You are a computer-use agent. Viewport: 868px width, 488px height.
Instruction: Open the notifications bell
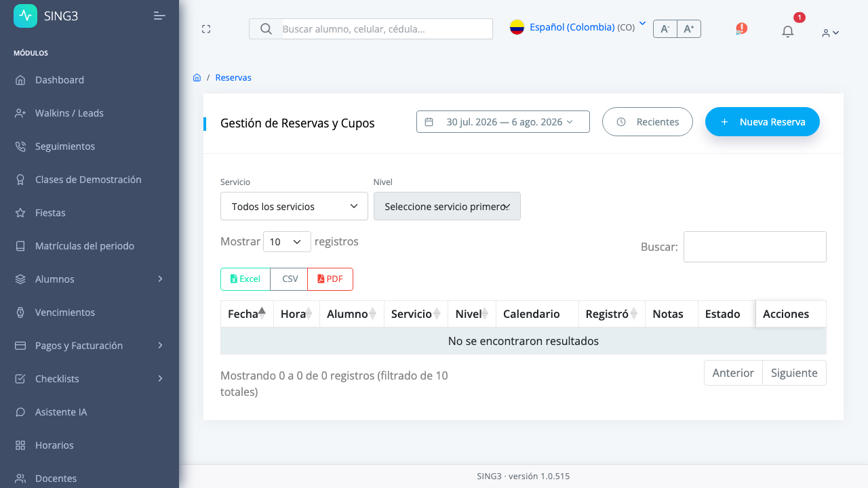(787, 31)
